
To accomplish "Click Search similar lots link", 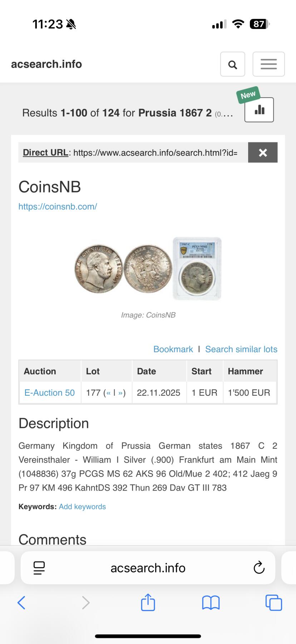I will (x=241, y=349).
